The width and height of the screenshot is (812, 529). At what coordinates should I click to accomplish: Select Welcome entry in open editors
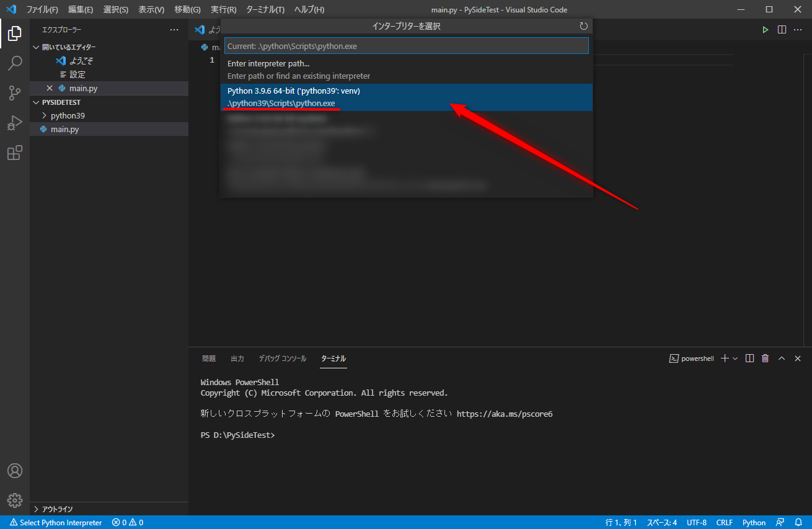(x=109, y=61)
